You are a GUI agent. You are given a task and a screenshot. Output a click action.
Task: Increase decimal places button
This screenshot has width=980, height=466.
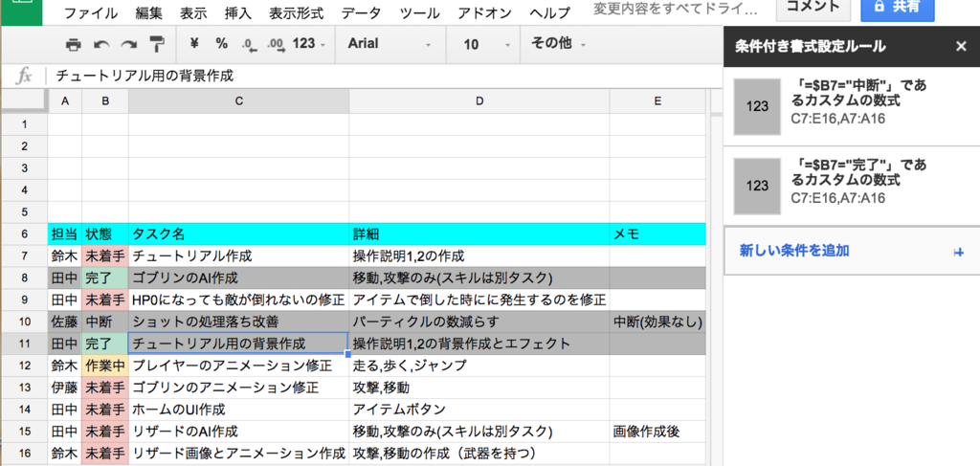click(x=276, y=44)
